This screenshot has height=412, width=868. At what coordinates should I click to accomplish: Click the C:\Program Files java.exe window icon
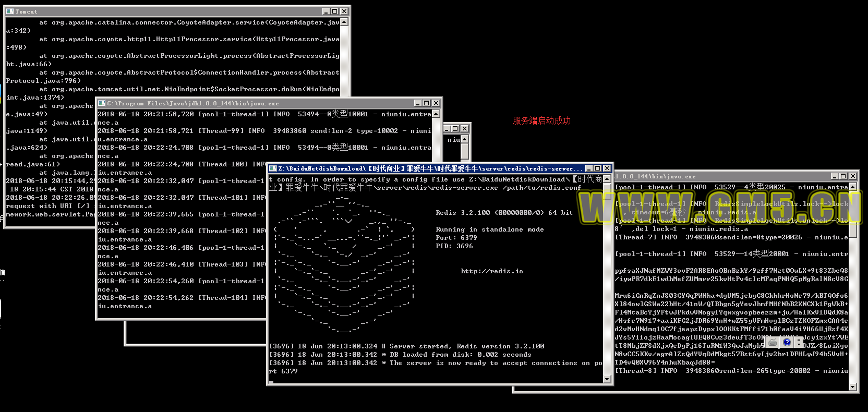[102, 103]
